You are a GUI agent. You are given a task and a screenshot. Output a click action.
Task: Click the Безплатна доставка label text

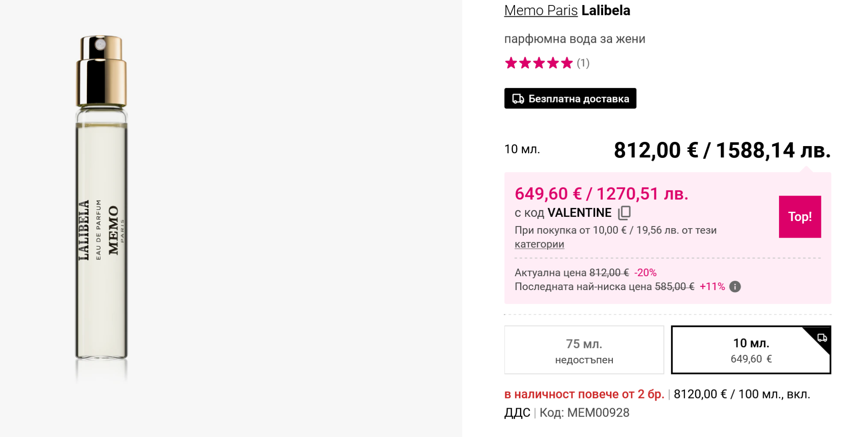[579, 99]
